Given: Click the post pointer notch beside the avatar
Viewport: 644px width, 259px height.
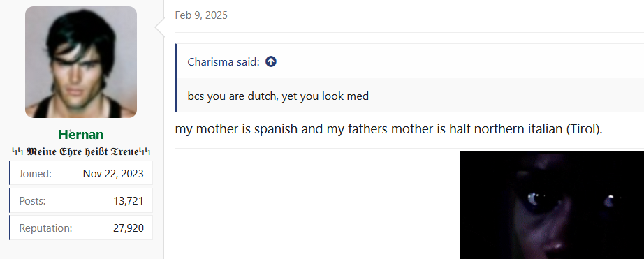Looking at the screenshot, I should tap(160, 27).
